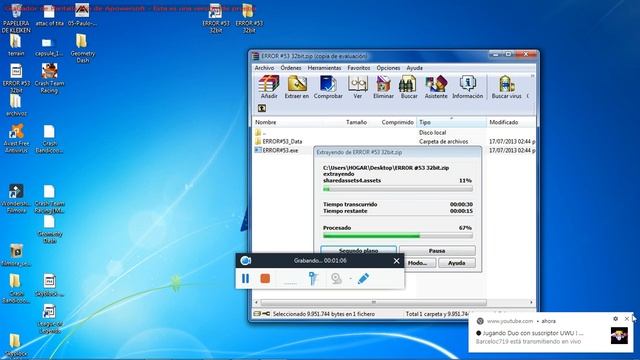Select the archivoz folder on desktop
Viewport: 640px width, 360px height.
(16, 105)
